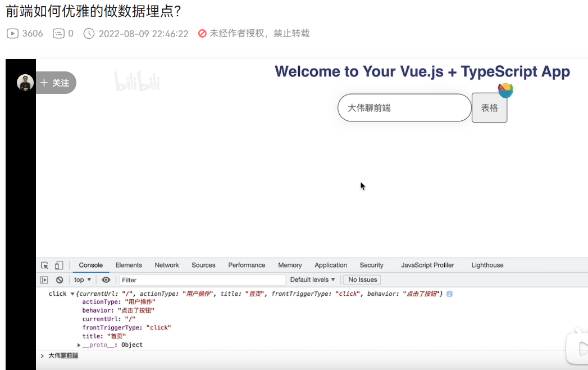Click the bilibili TV icon at corner
This screenshot has height=370, width=588.
tap(577, 348)
